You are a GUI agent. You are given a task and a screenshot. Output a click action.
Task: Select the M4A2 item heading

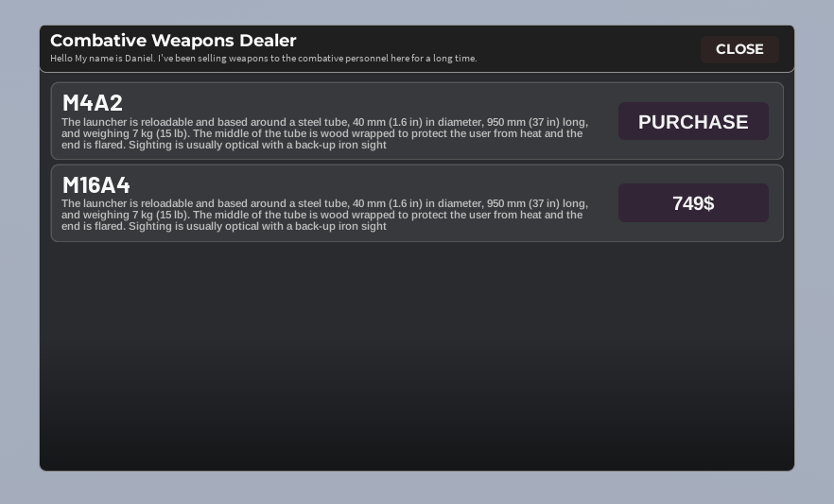click(x=93, y=103)
